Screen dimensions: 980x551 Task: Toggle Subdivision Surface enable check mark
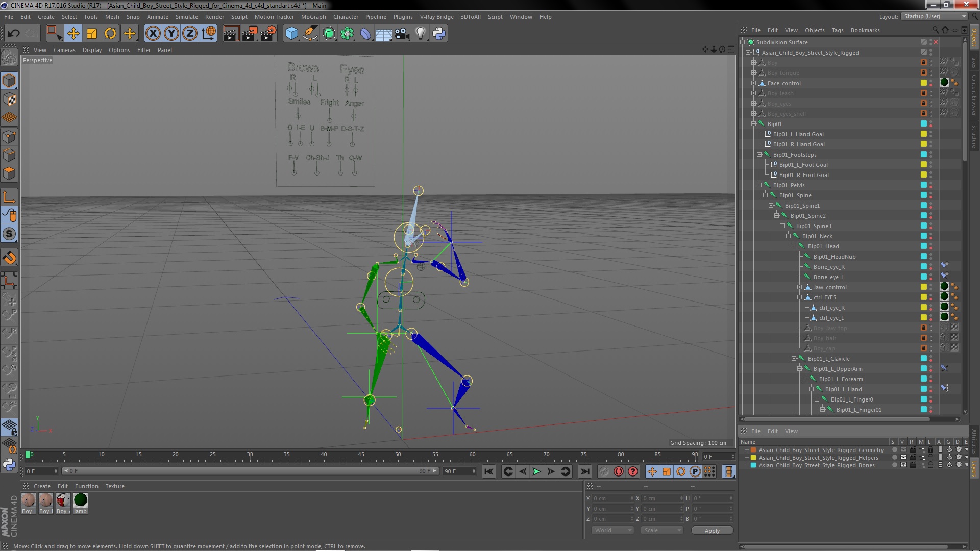point(936,42)
